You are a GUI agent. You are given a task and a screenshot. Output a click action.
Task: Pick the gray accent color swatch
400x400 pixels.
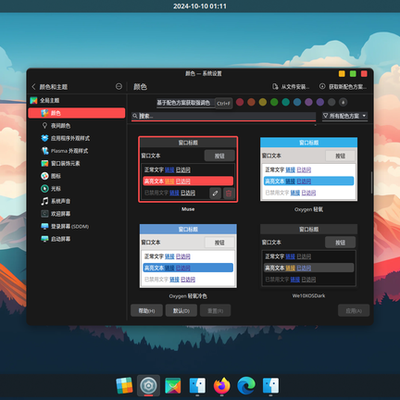point(332,102)
